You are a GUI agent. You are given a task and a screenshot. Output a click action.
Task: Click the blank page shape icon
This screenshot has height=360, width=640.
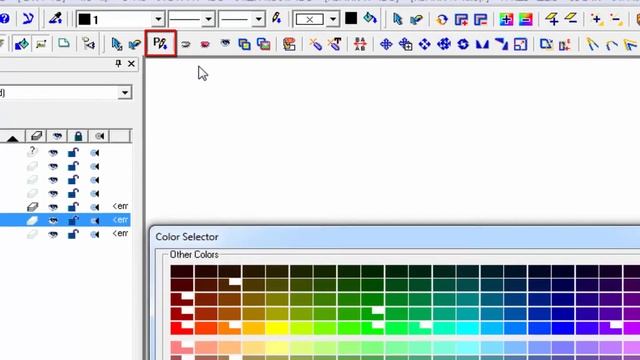[64, 43]
